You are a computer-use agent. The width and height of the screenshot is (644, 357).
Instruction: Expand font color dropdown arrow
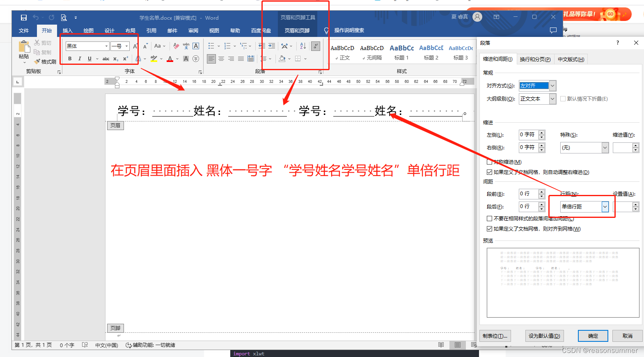177,59
